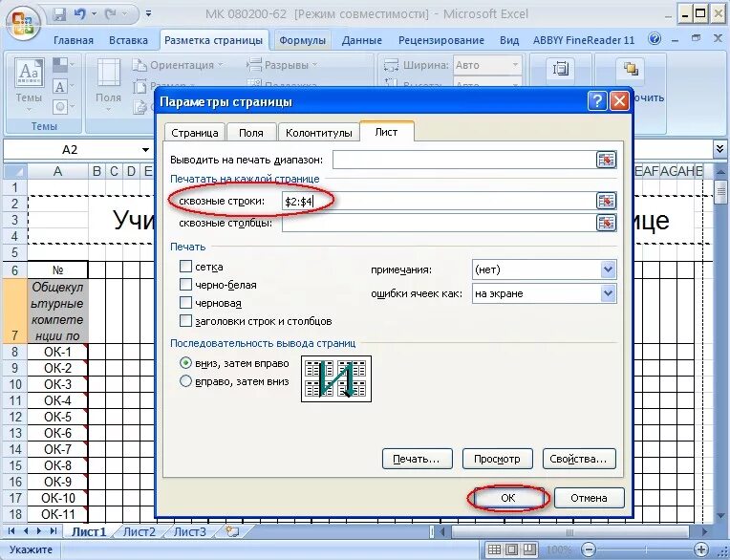Click the OK button in dialog
The height and width of the screenshot is (560, 730).
(508, 498)
